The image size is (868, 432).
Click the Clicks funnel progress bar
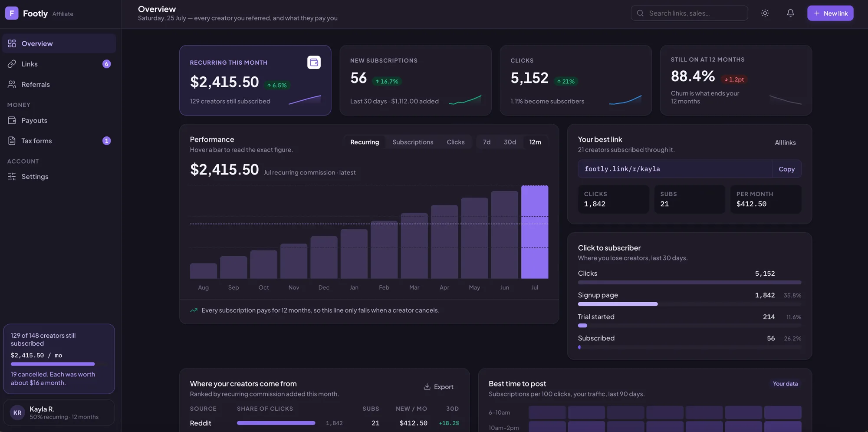coord(690,283)
